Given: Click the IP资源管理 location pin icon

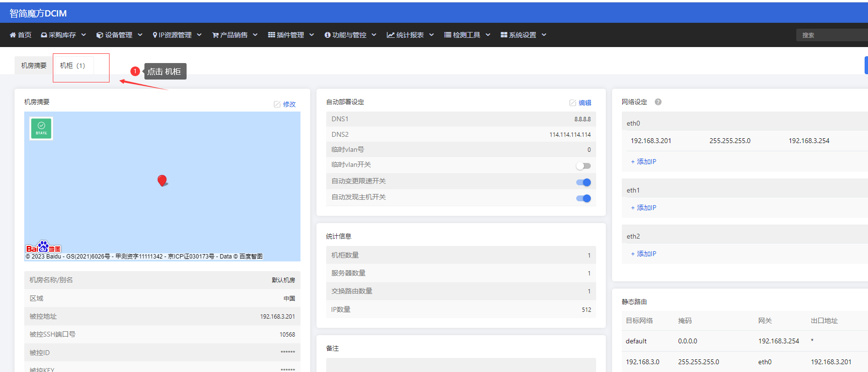Looking at the screenshot, I should [155, 35].
